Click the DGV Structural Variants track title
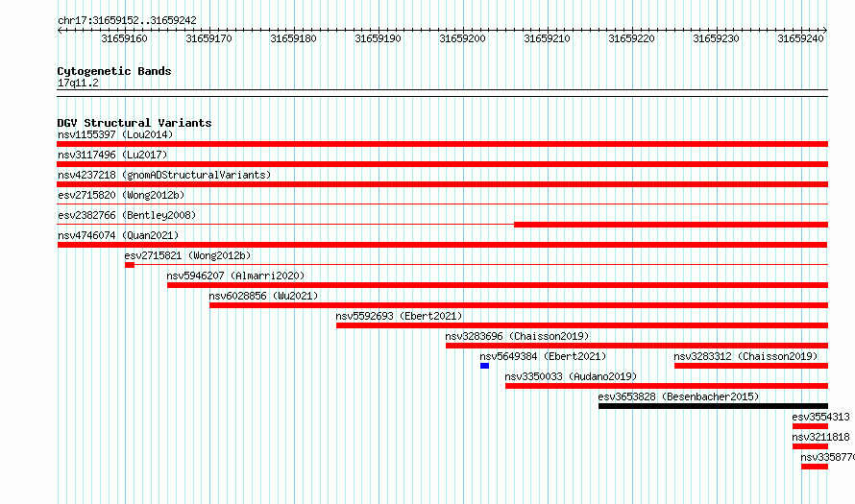The image size is (855, 504). [134, 123]
